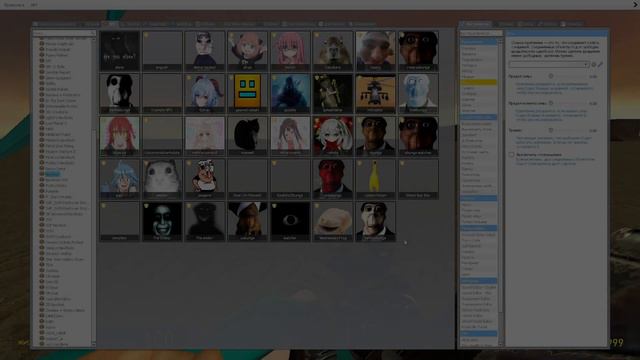Adjust the second slider in tool settings

tap(567, 103)
